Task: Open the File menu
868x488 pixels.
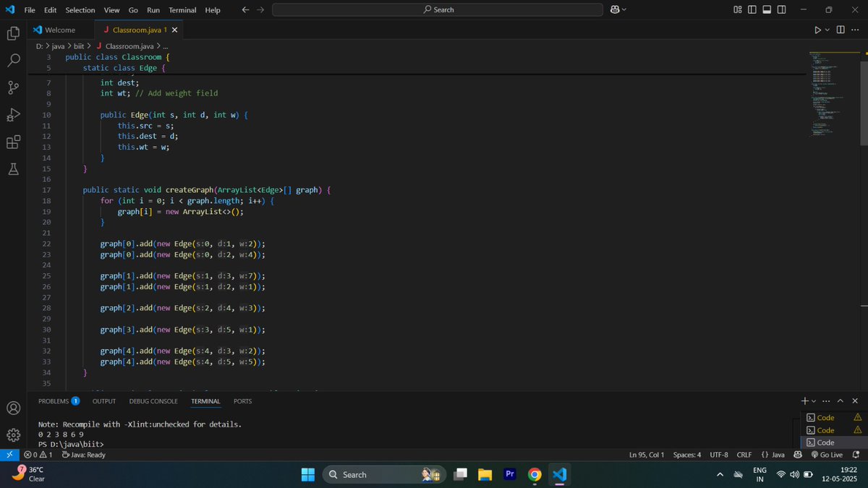Action: tap(30, 10)
